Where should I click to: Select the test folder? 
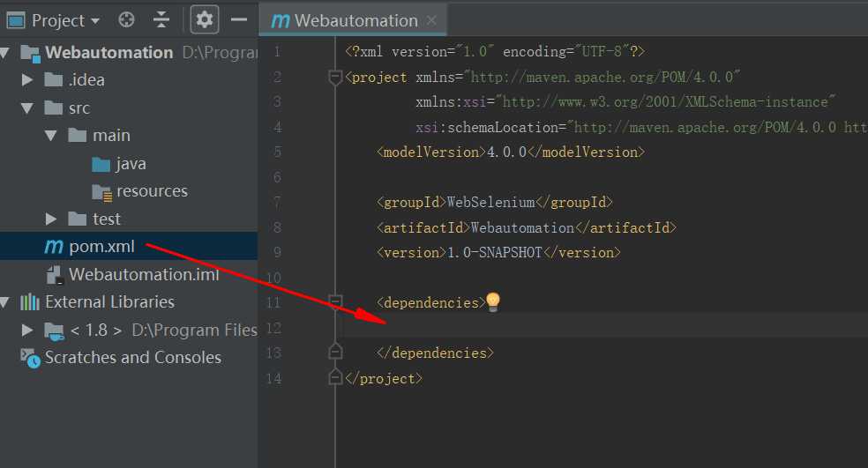[x=106, y=219]
